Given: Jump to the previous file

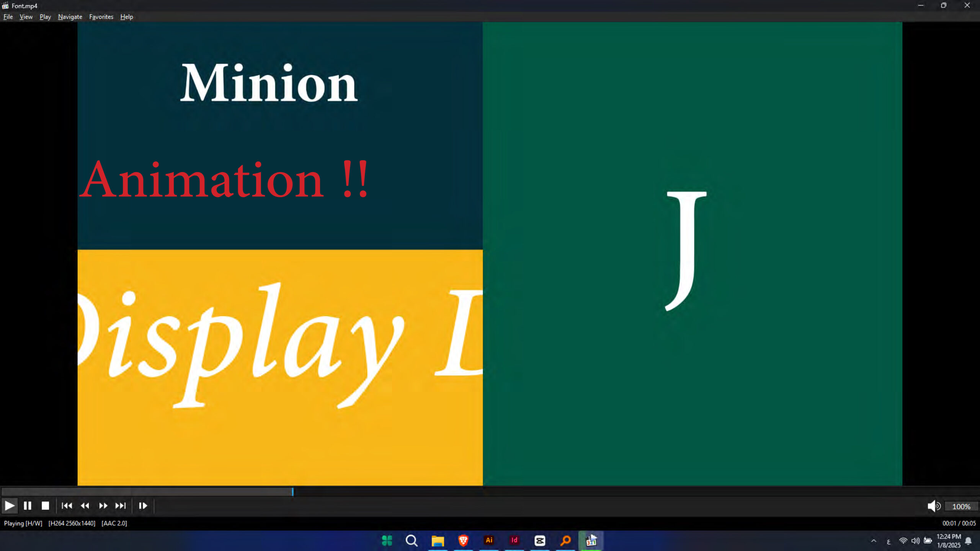Looking at the screenshot, I should coord(67,506).
